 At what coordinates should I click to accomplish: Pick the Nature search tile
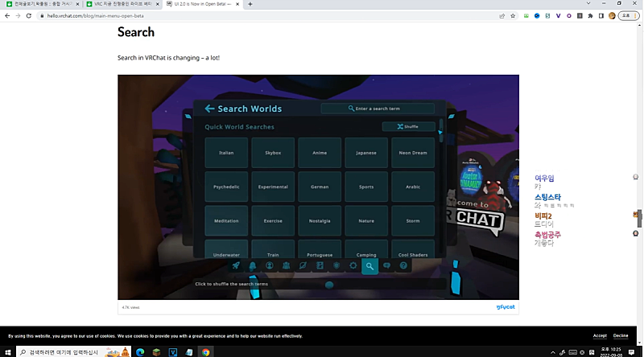[366, 221]
